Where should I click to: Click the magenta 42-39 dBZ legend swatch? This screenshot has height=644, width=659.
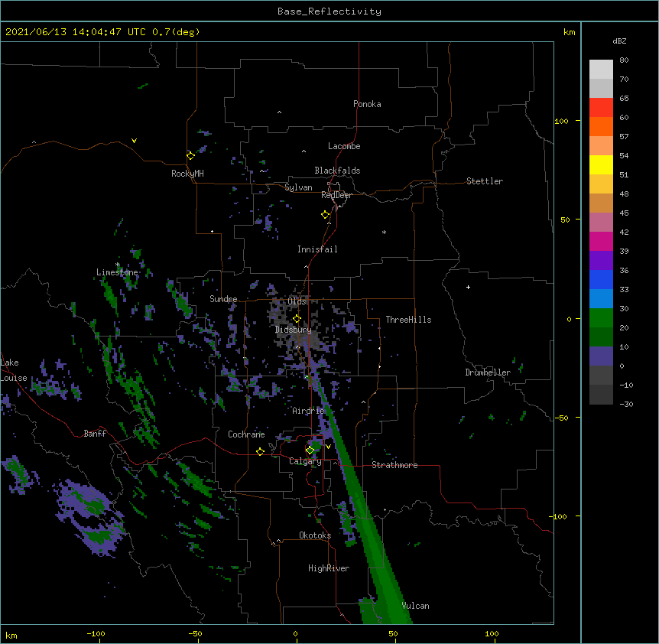[x=601, y=241]
